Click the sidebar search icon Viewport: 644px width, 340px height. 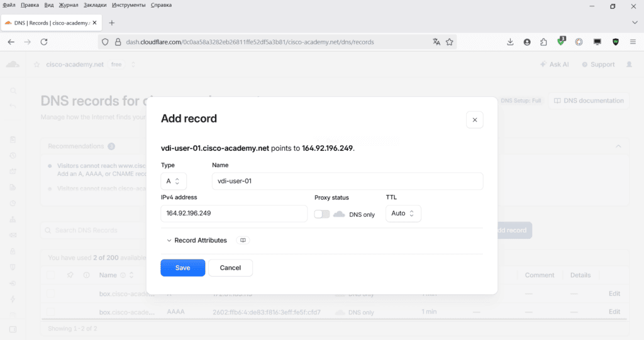[13, 90]
